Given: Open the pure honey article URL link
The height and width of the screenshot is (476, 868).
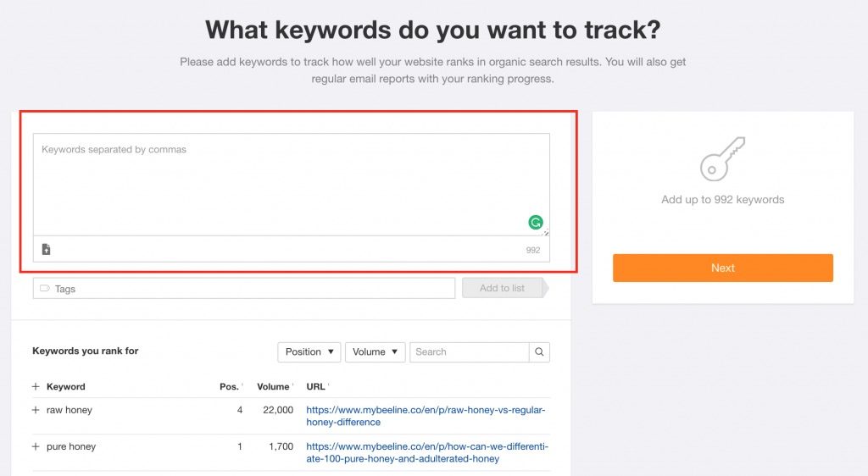Looking at the screenshot, I should (426, 452).
